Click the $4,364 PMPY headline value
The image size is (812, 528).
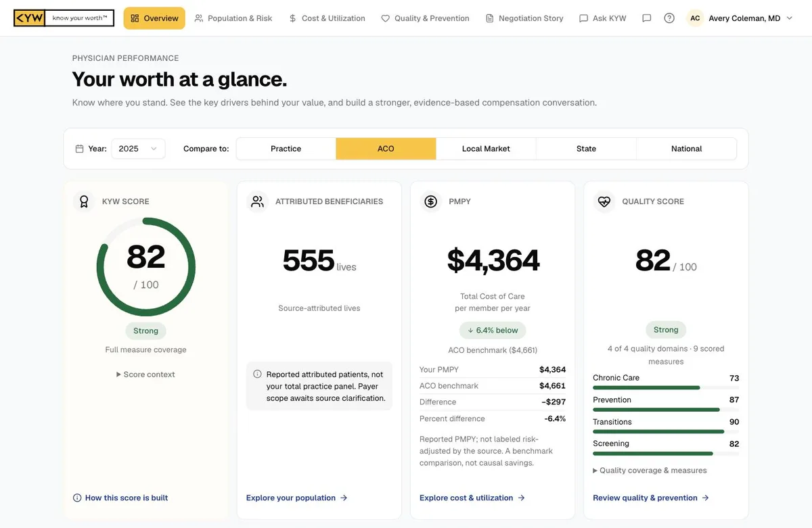tap(493, 261)
